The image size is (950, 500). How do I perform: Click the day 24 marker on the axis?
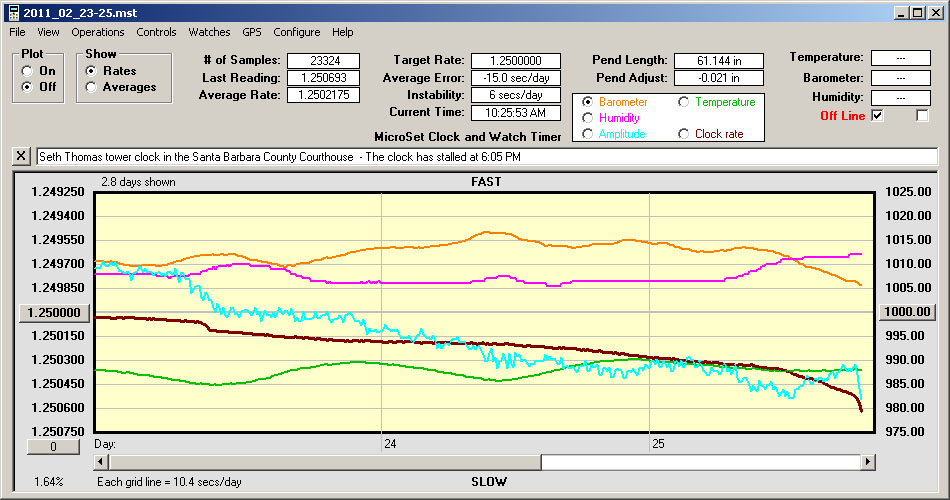pyautogui.click(x=390, y=444)
